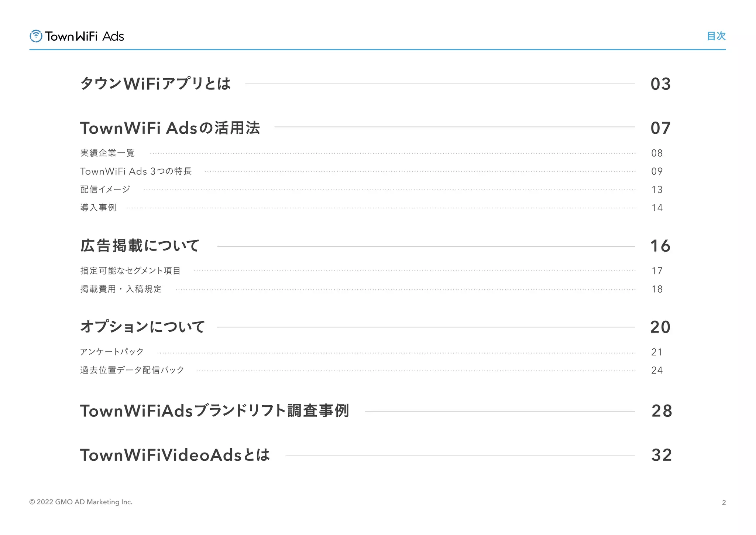Click page number 20

(660, 327)
